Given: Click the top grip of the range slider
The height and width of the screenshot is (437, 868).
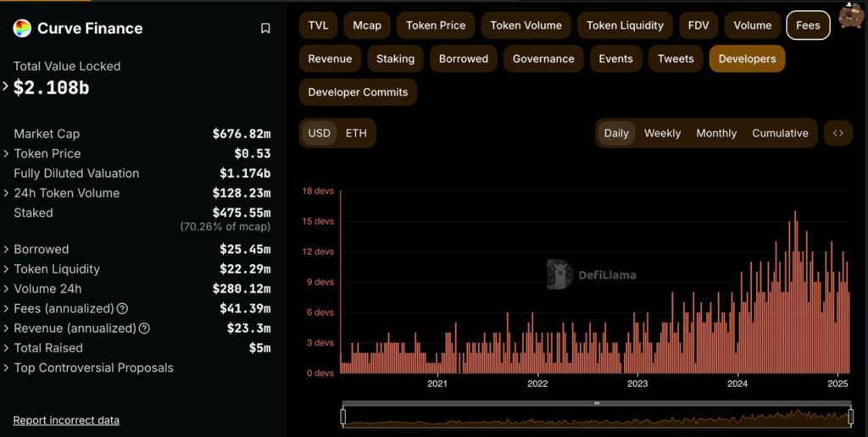Looking at the screenshot, I should pyautogui.click(x=597, y=403).
